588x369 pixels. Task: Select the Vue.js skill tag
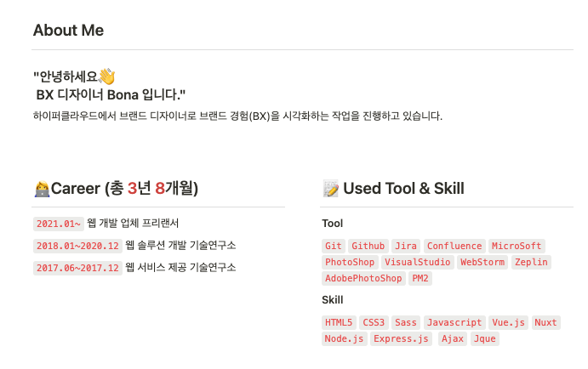[x=509, y=322]
